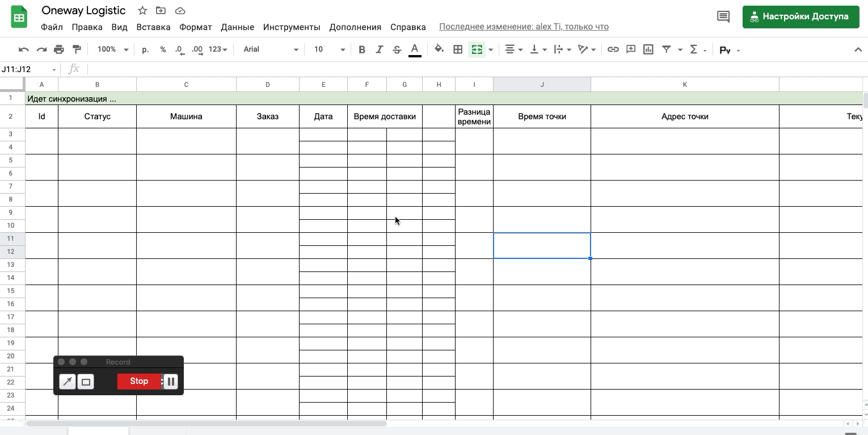Click Настройки Доступа share button

click(800, 16)
